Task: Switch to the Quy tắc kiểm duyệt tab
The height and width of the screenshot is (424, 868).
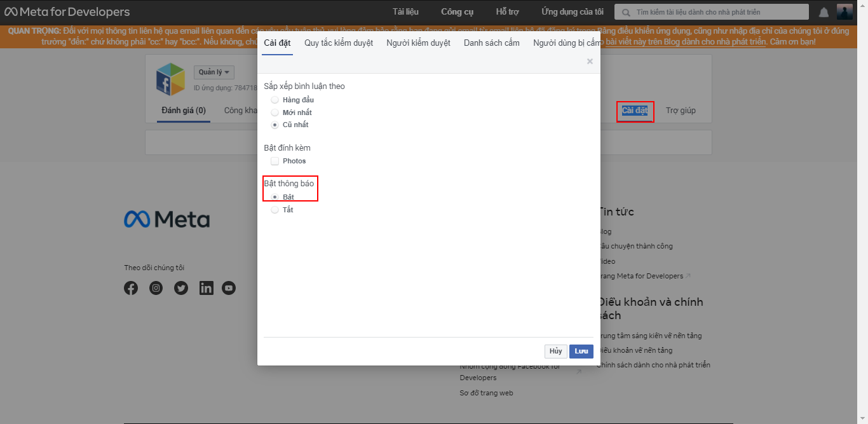Action: tap(339, 43)
